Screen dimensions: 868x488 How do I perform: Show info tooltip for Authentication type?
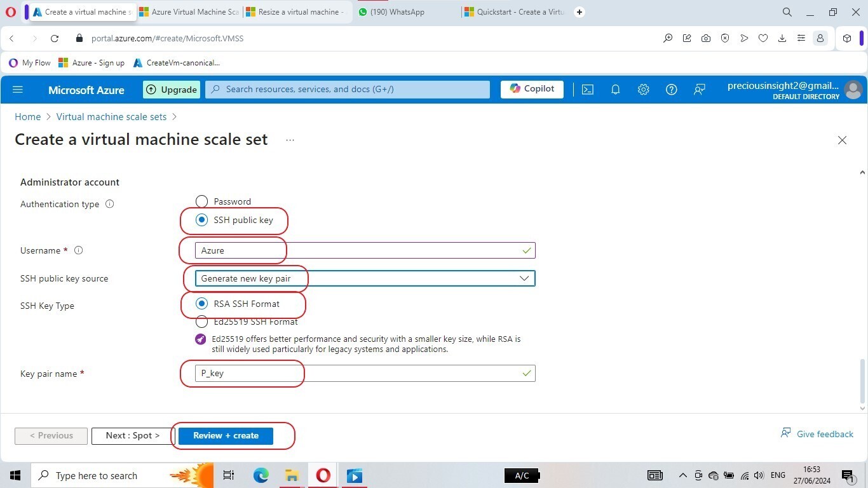pyautogui.click(x=109, y=204)
